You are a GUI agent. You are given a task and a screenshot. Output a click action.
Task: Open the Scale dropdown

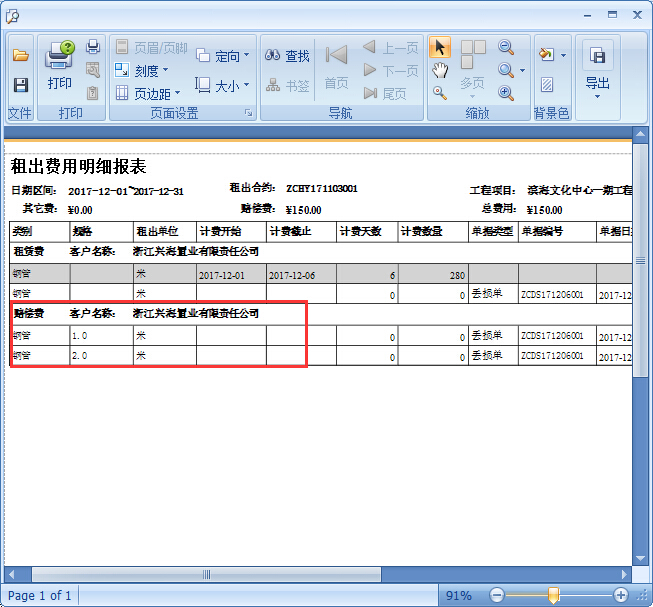pyautogui.click(x=142, y=70)
